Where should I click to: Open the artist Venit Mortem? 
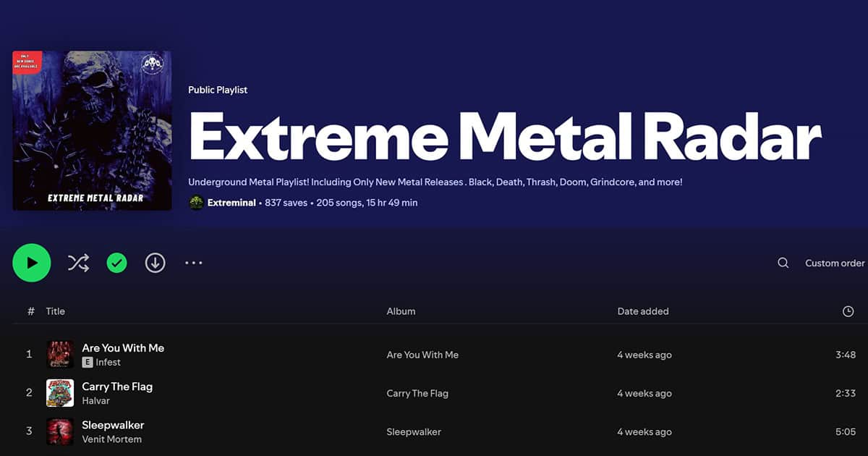111,439
